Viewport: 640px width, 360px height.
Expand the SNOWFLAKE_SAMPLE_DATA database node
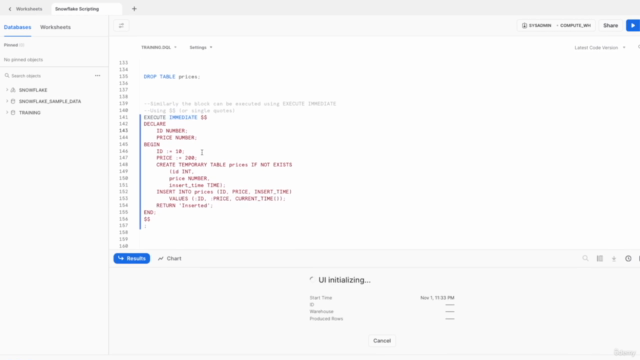(x=7, y=101)
